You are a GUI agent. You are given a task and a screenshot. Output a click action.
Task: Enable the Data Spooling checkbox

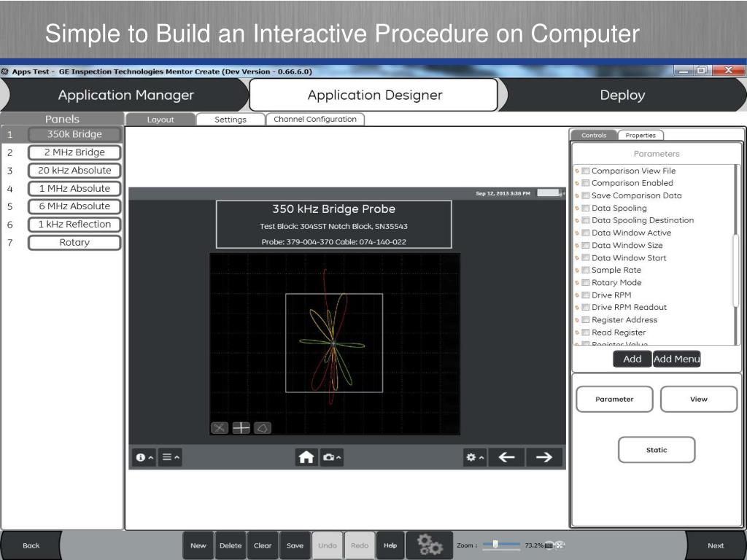(x=586, y=208)
